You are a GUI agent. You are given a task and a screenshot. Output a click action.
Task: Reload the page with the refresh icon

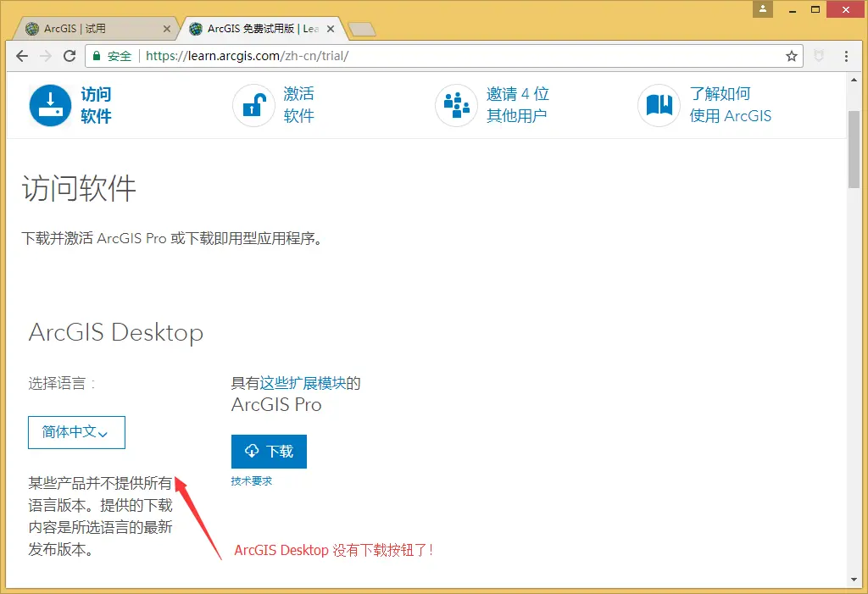pos(70,56)
